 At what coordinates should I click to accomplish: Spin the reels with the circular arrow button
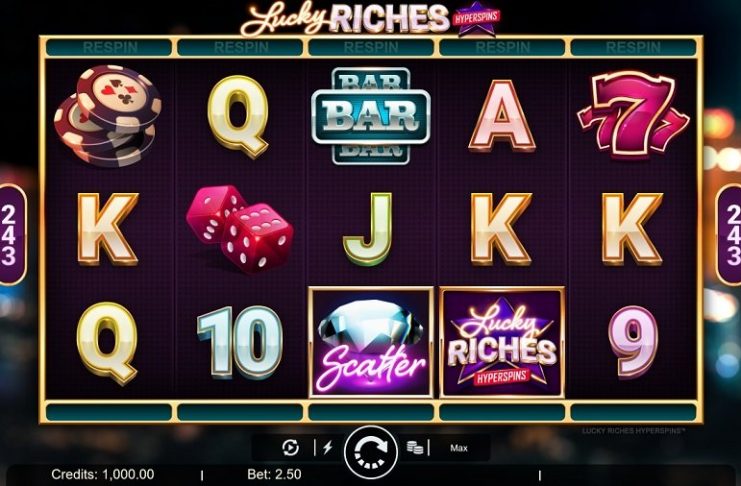tap(371, 452)
